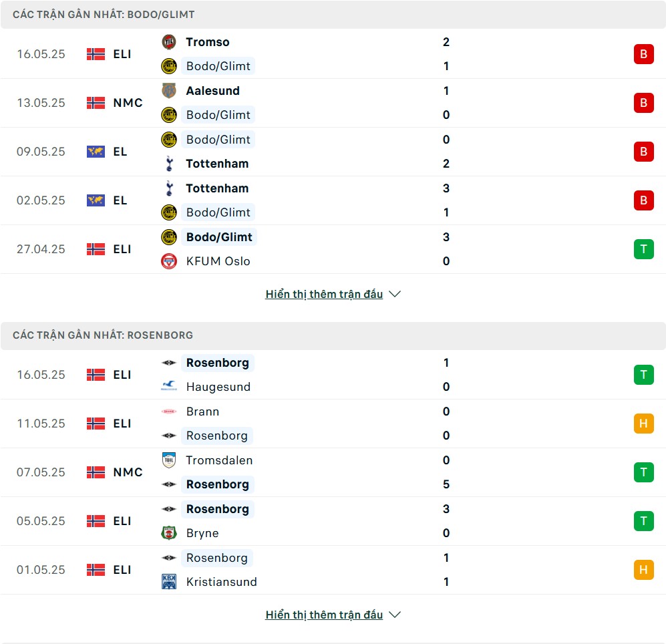Click orange H badge for Brann match

click(x=643, y=424)
